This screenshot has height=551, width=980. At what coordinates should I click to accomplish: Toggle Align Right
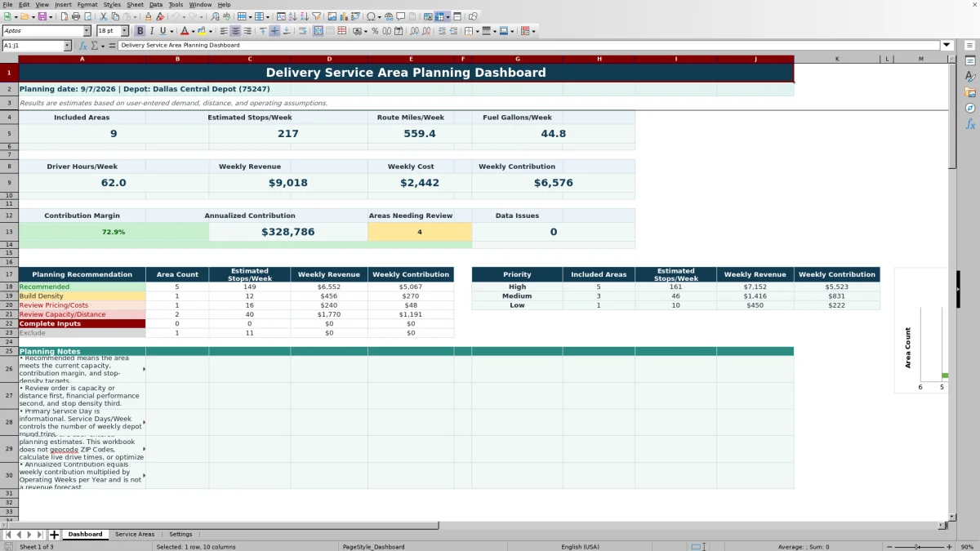tap(247, 31)
